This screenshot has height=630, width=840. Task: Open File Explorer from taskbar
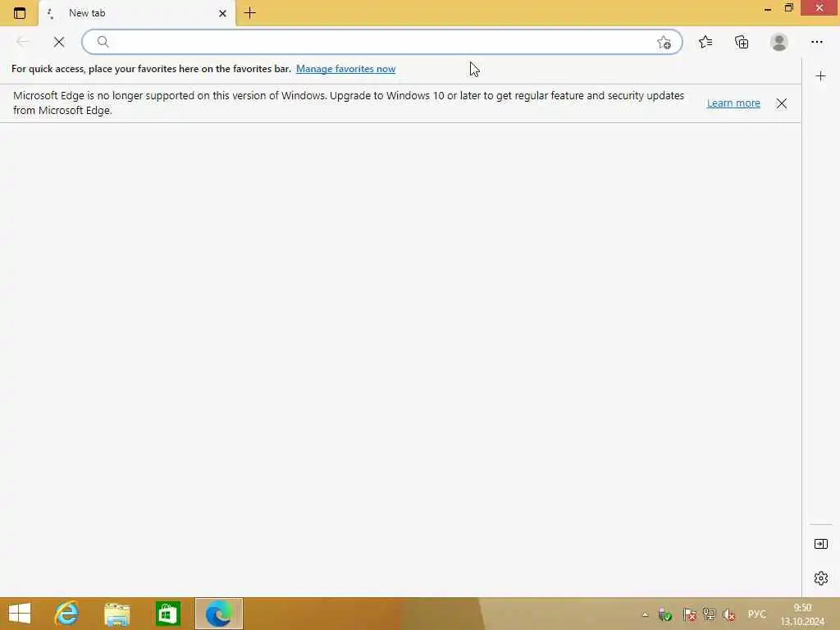tap(116, 614)
